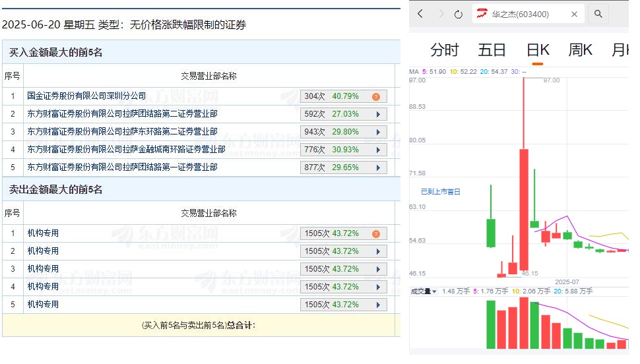Viewport: 640px width, 364px height.
Task: Switch to 五日 chart view
Action: pos(492,50)
